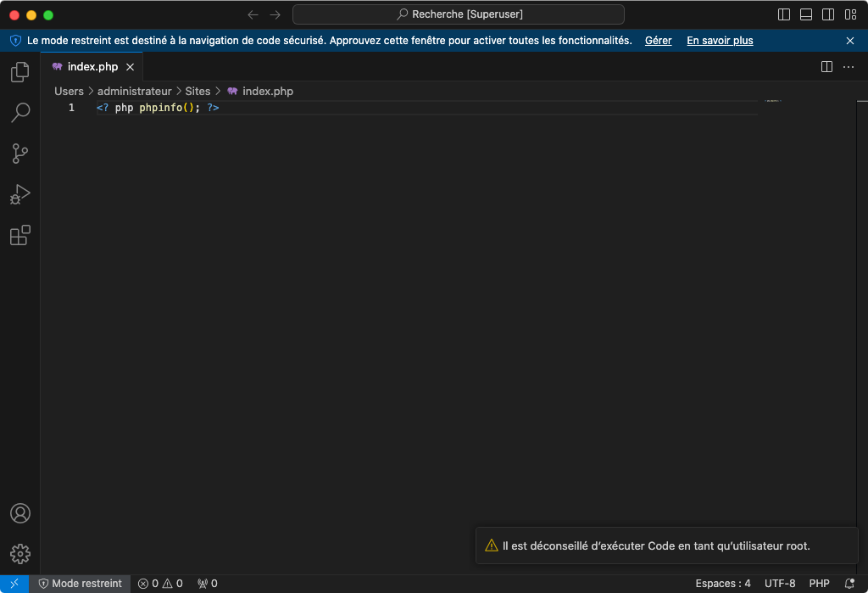Open the editor More Actions ellipsis menu
The height and width of the screenshot is (593, 868).
click(x=849, y=67)
